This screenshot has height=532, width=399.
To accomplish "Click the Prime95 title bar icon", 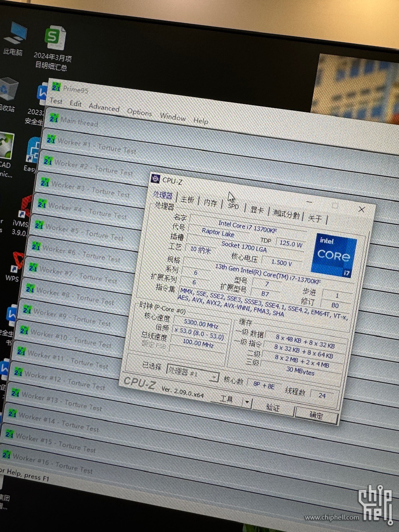I will (x=57, y=87).
